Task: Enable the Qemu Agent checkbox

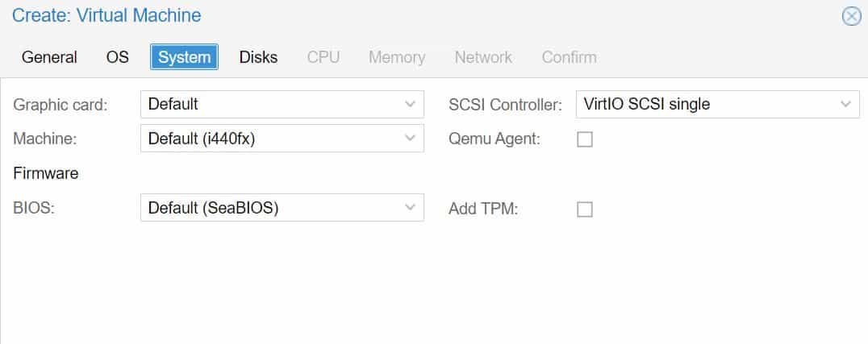Action: [585, 139]
